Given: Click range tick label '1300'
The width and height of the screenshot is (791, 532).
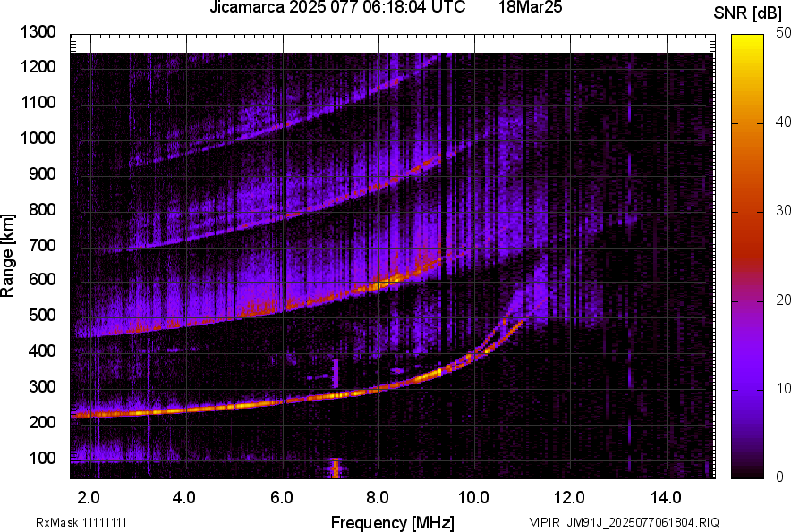Looking at the screenshot, I should pyautogui.click(x=38, y=32).
